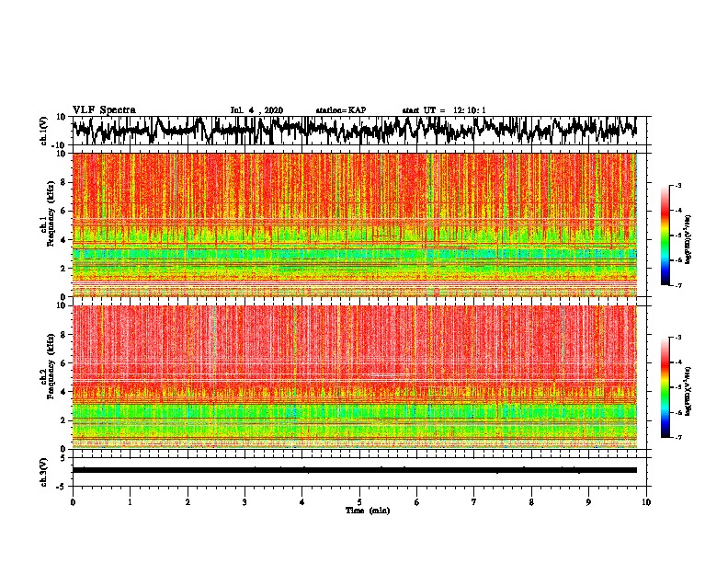This screenshot has height=563, width=728.
Task: Click the date label 'Jul 4, 2020'
Action: click(x=256, y=110)
